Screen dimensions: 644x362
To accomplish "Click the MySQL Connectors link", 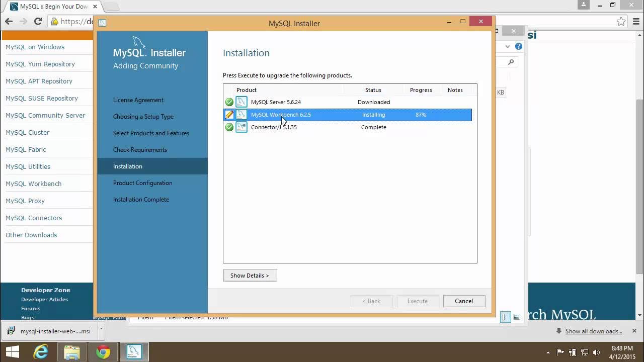I will pos(34,218).
